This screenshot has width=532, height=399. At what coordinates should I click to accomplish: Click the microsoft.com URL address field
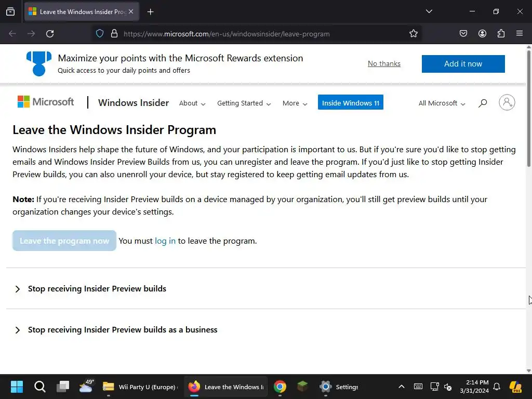click(227, 34)
